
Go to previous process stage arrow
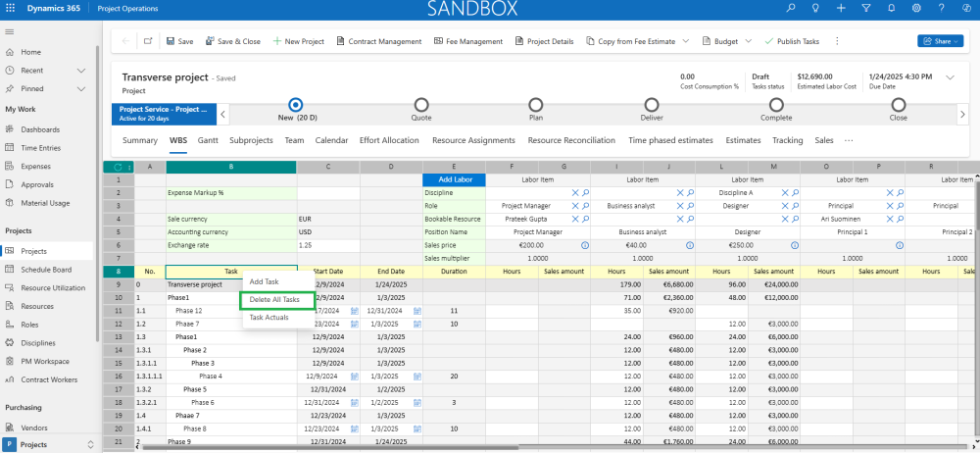point(223,114)
